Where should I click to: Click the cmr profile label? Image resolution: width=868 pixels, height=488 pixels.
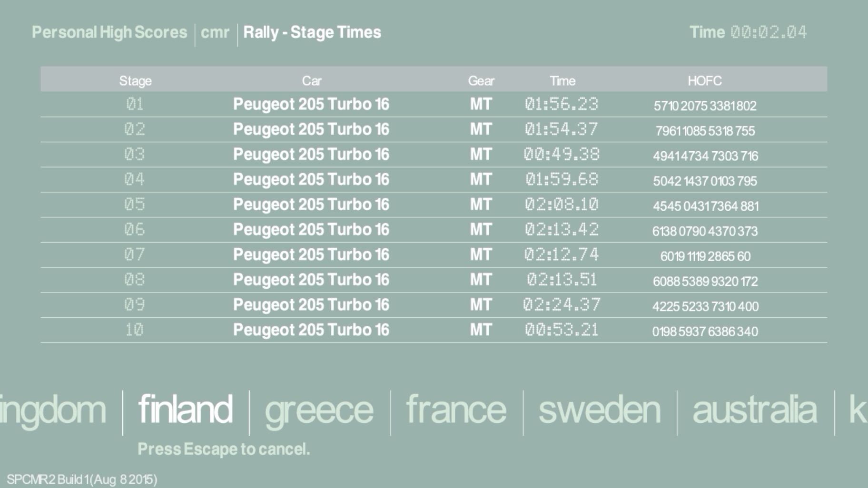click(x=215, y=32)
